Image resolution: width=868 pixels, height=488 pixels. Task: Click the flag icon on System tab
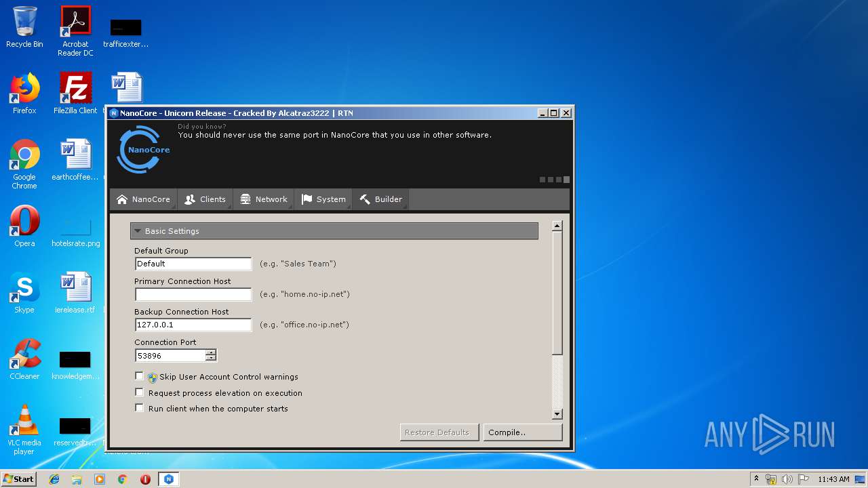tap(307, 199)
